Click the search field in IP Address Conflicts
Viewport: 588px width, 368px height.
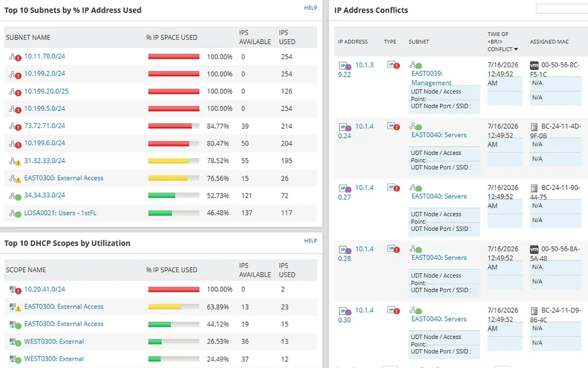click(x=562, y=9)
